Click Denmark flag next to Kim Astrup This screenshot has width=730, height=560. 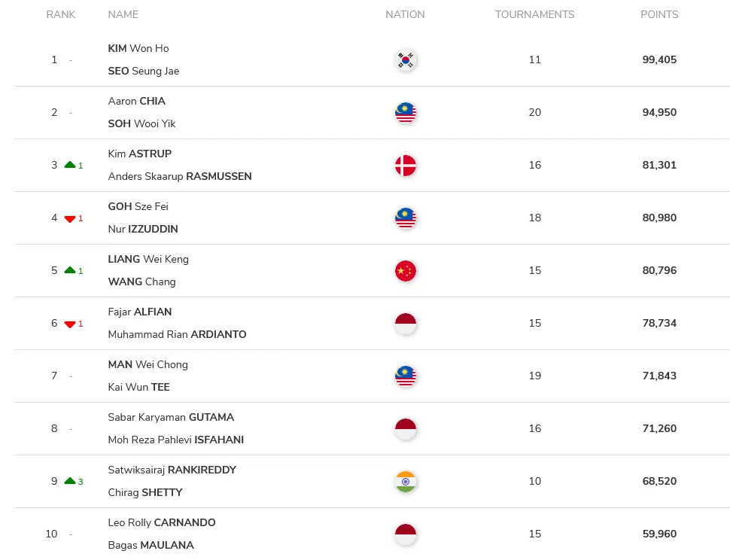click(405, 166)
